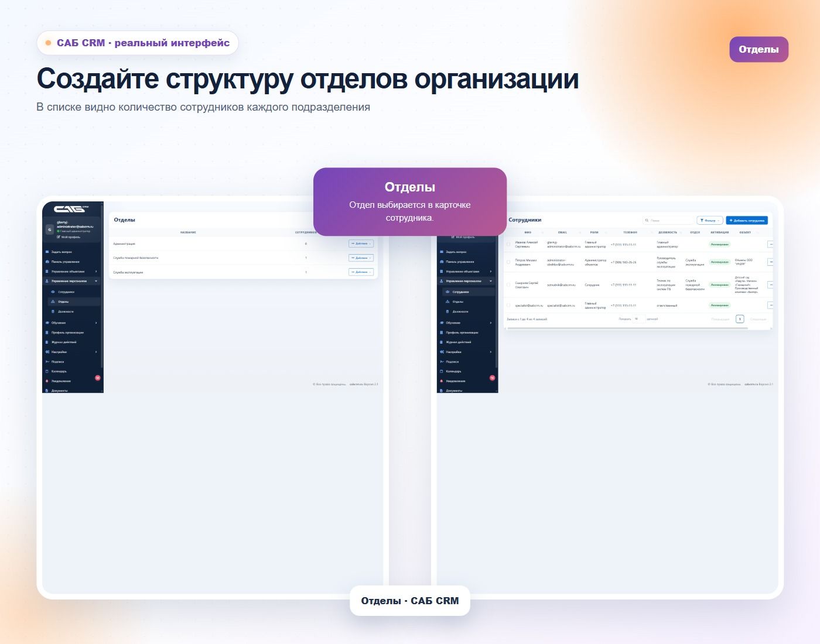This screenshot has width=820, height=644.
Task: Click the Задать вопрос icon on Отделы page sidebar
Action: [x=47, y=252]
